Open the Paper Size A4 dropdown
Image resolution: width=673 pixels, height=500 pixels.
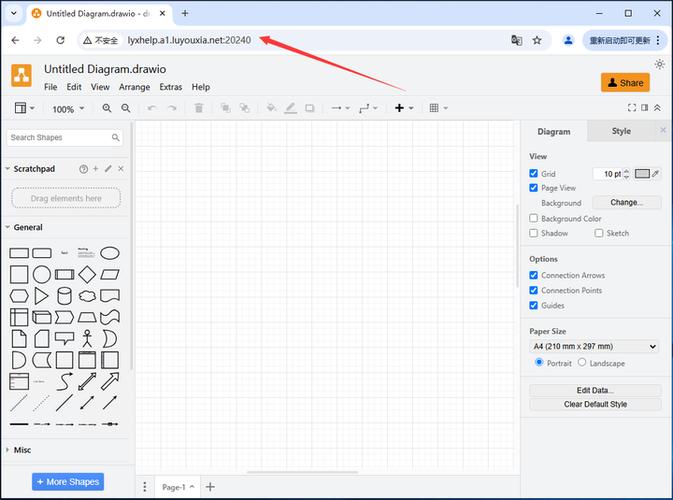pos(594,346)
